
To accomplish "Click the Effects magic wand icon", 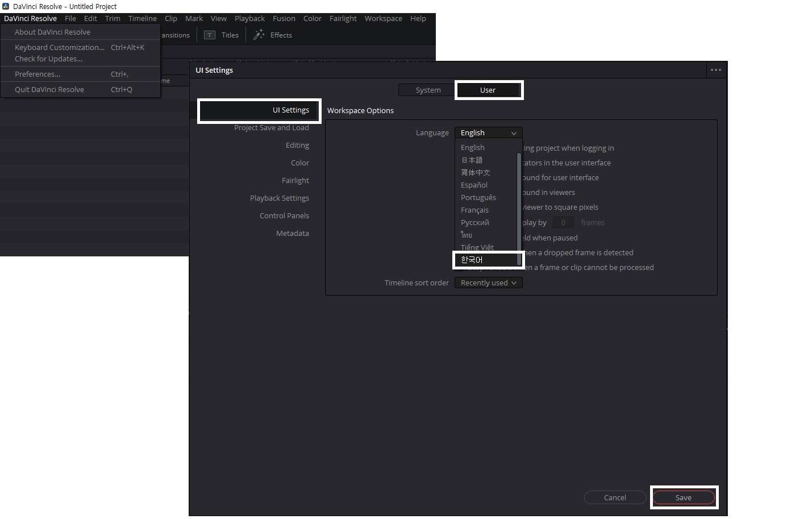I will [x=259, y=35].
